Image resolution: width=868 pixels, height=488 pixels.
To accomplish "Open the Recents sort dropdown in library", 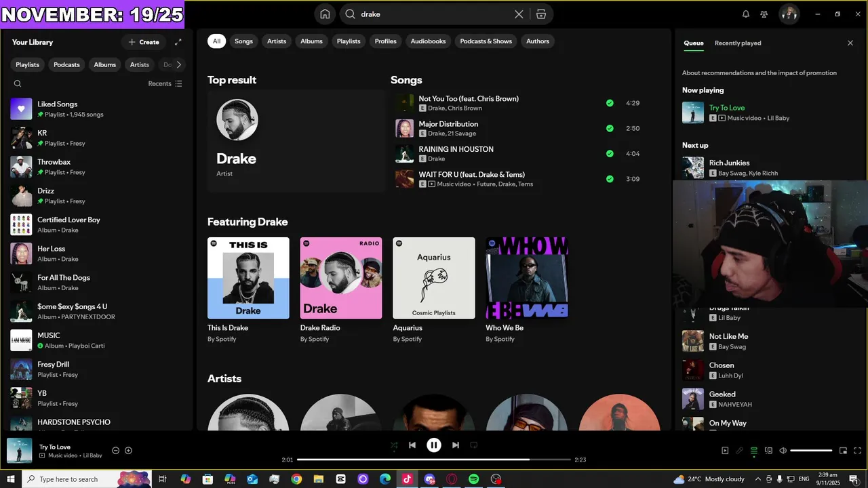I will (165, 84).
